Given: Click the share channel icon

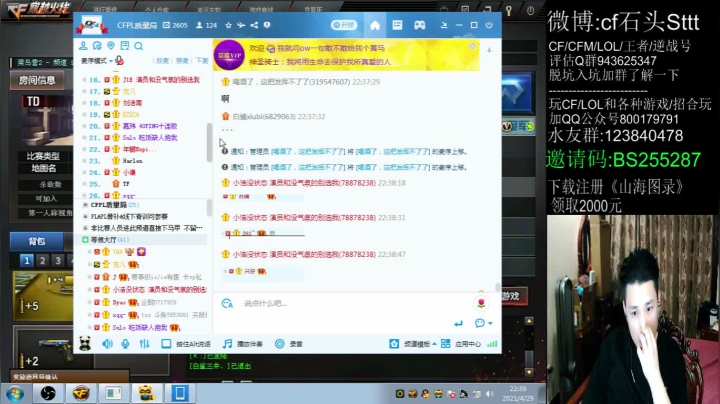Looking at the screenshot, I should tap(254, 25).
